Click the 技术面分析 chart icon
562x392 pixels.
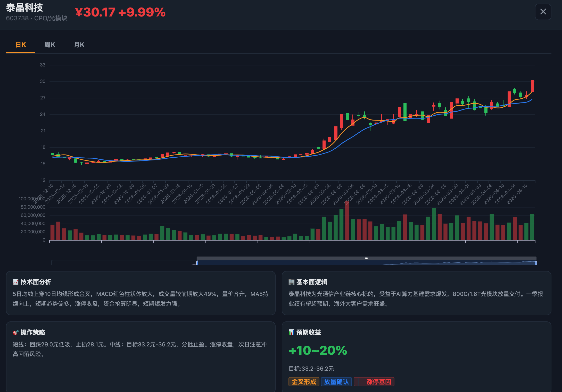[15, 282]
